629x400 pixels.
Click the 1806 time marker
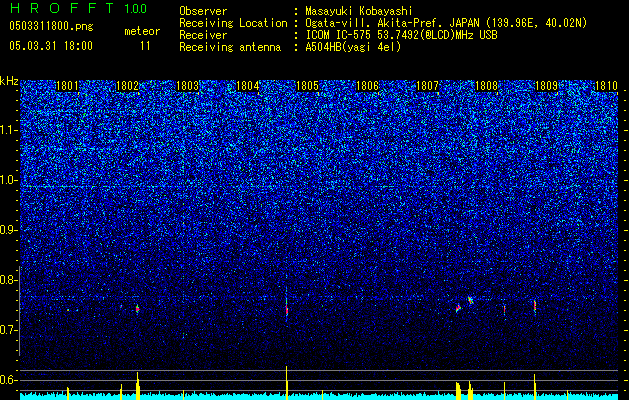pos(367,86)
